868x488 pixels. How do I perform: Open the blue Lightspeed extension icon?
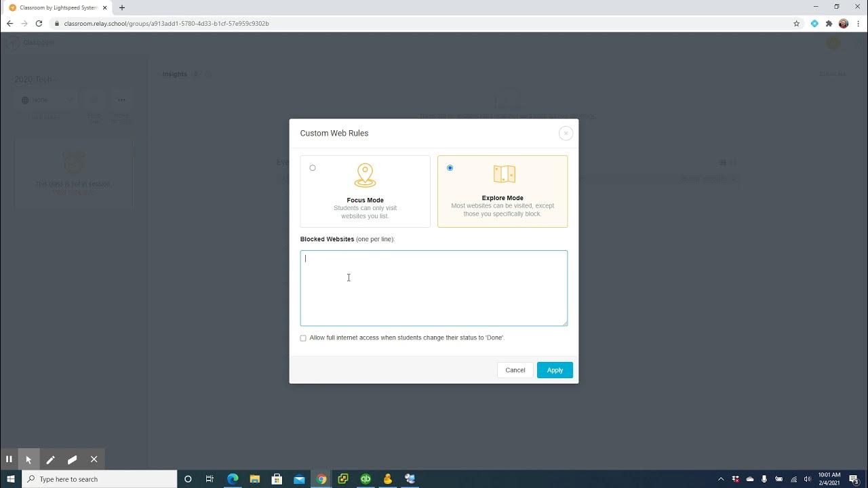(x=814, y=23)
